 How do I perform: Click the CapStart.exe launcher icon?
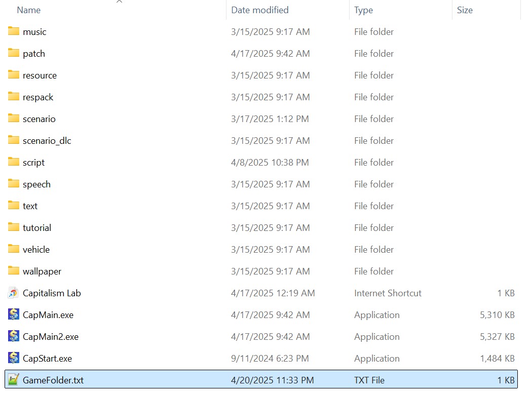[x=14, y=358]
